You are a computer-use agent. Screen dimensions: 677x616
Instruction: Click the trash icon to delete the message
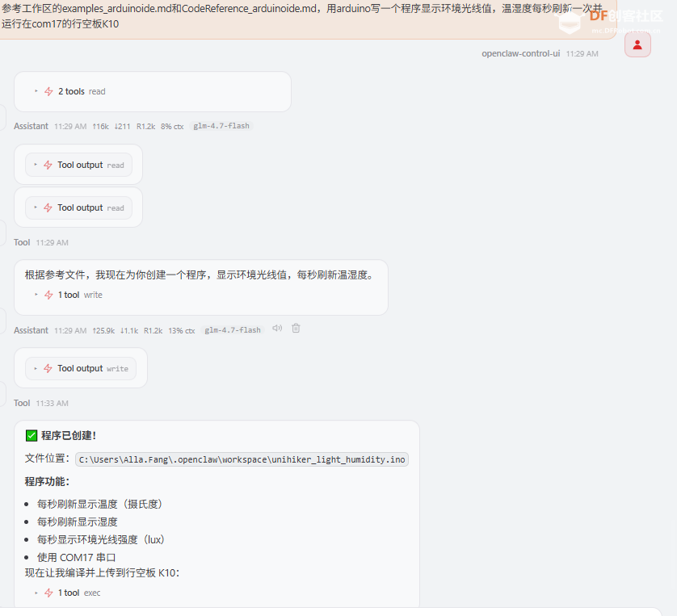tap(295, 329)
